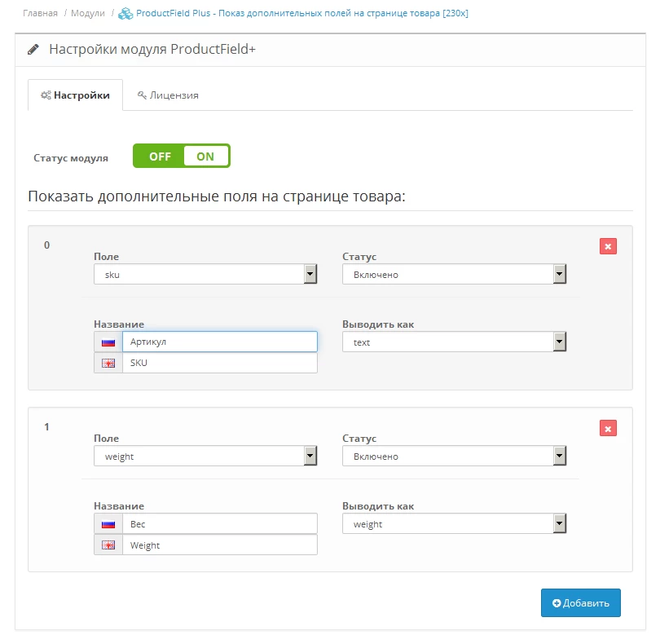Click the red delete icon for field 0
Screen dimensions: 660x644
click(608, 246)
